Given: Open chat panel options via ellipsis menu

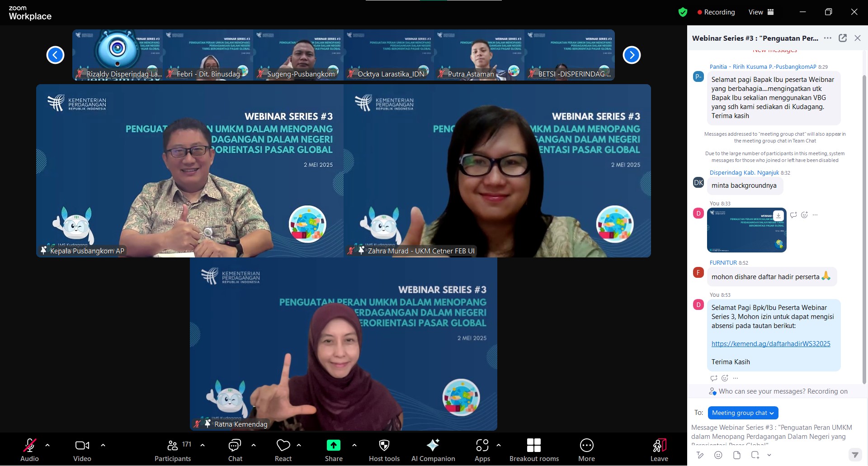Looking at the screenshot, I should (x=828, y=38).
